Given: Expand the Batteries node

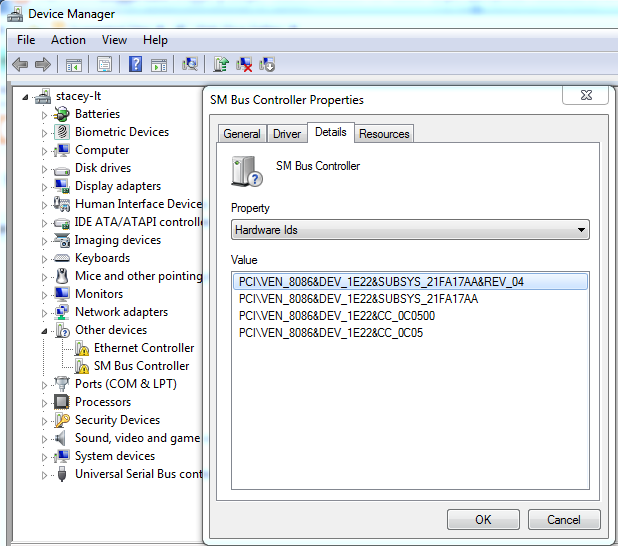Looking at the screenshot, I should [44, 115].
